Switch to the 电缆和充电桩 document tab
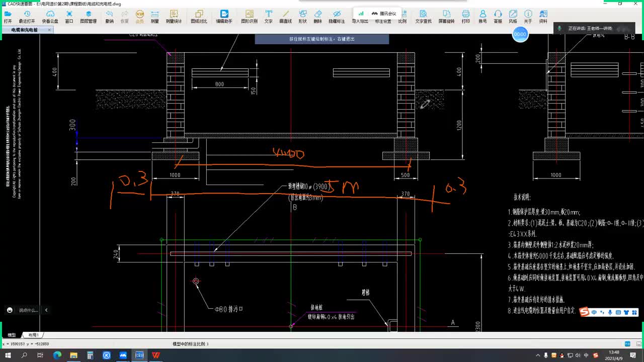The image size is (644, 362). (27, 30)
